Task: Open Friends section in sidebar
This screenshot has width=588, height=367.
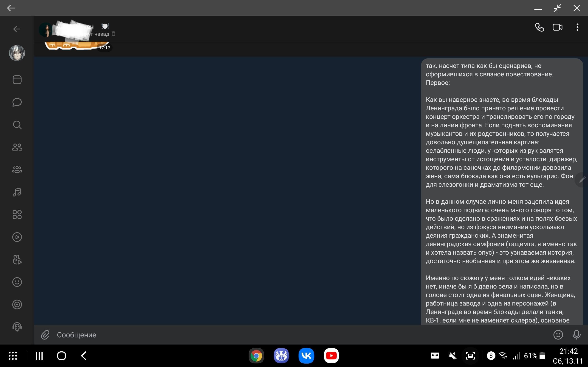Action: click(17, 147)
